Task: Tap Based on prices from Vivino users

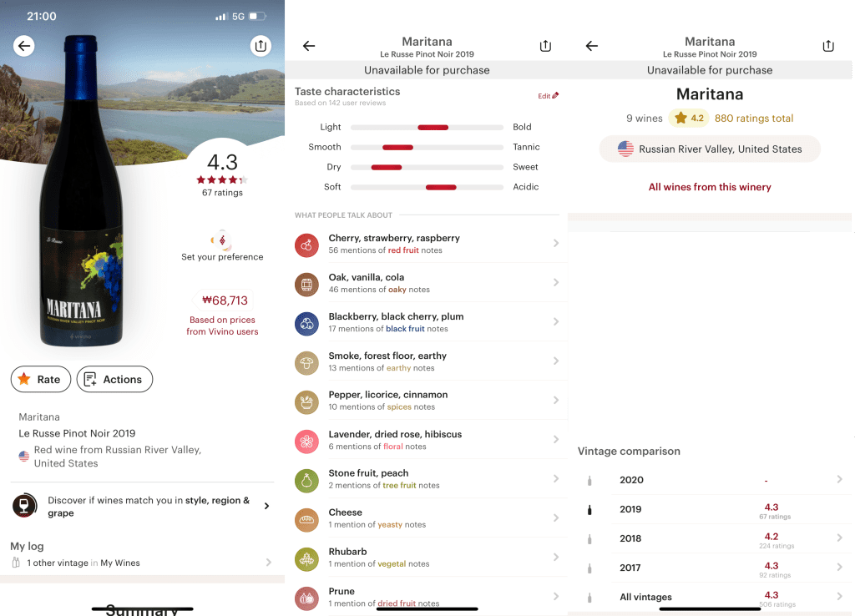Action: (222, 326)
